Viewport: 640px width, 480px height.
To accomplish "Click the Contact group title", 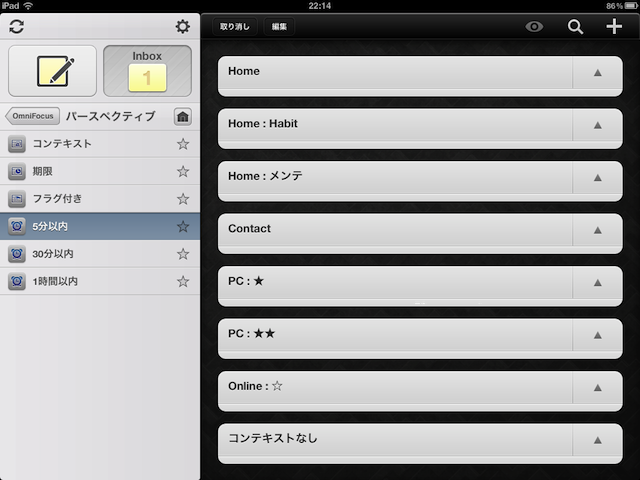I will [x=249, y=229].
